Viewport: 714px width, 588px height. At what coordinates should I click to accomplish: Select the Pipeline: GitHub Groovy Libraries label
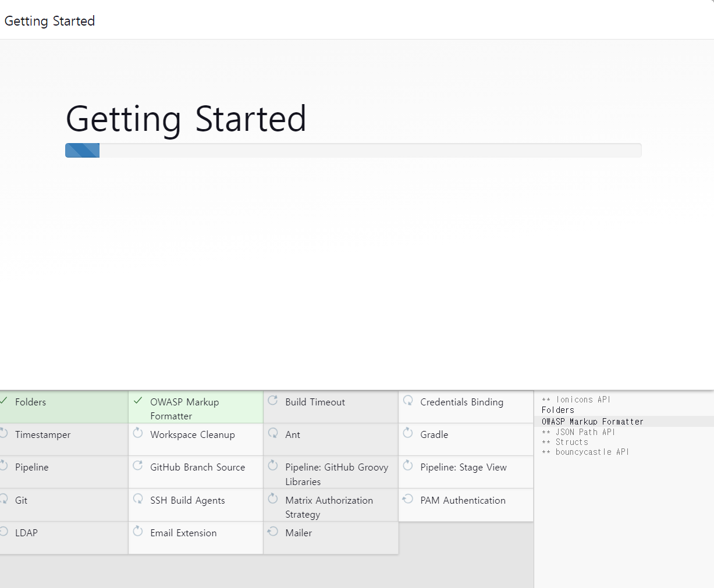pyautogui.click(x=336, y=475)
